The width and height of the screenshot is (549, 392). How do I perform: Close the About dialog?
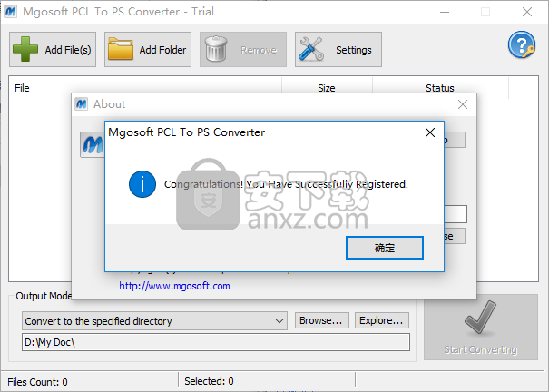click(463, 104)
